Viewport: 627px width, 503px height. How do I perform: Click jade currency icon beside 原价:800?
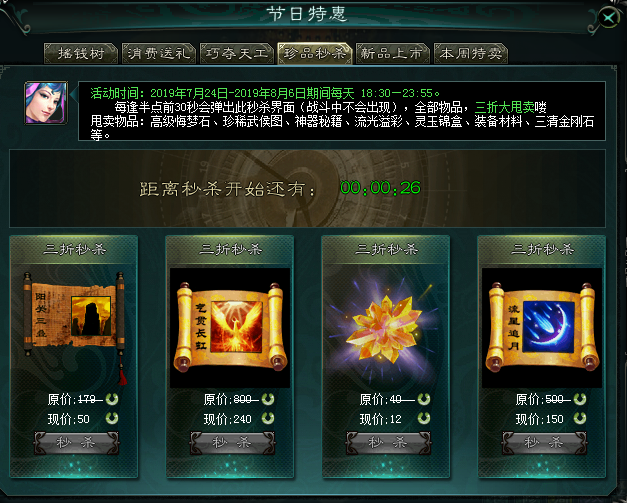[x=268, y=399]
